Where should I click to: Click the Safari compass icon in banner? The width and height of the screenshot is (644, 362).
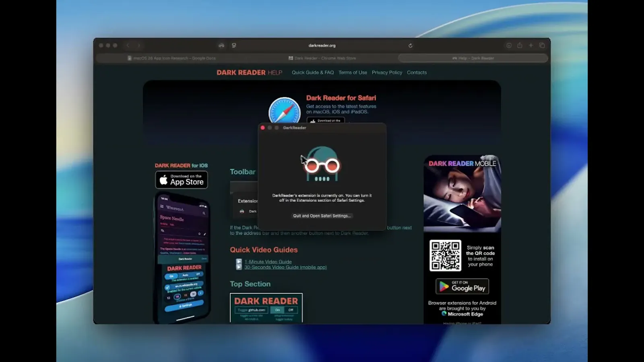click(x=285, y=111)
